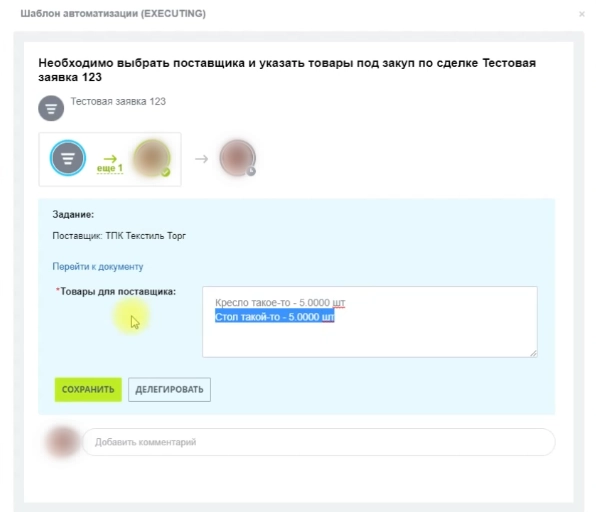
Task: Click the gray clock status badge
Action: point(251,171)
